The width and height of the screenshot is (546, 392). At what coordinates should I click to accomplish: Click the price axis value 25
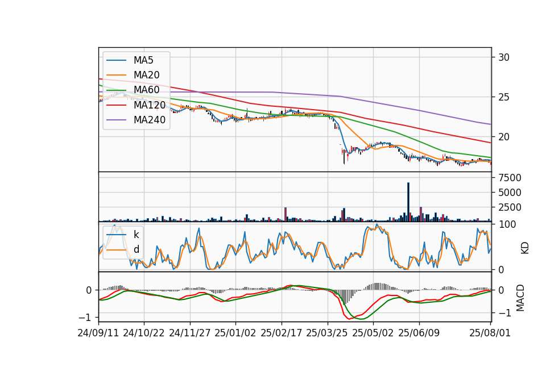pyautogui.click(x=503, y=97)
